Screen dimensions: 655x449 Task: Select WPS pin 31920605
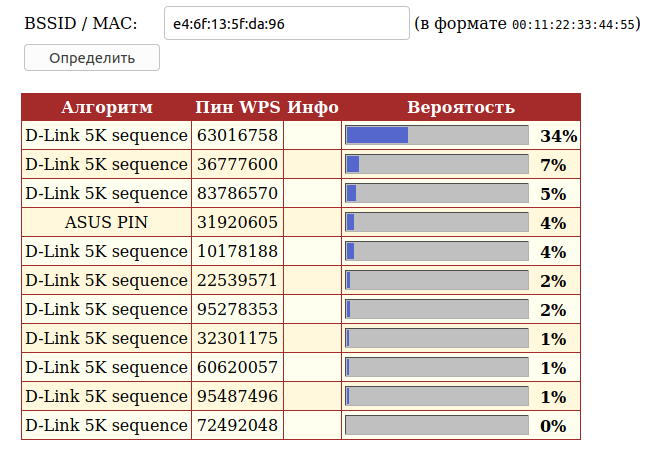pos(237,222)
